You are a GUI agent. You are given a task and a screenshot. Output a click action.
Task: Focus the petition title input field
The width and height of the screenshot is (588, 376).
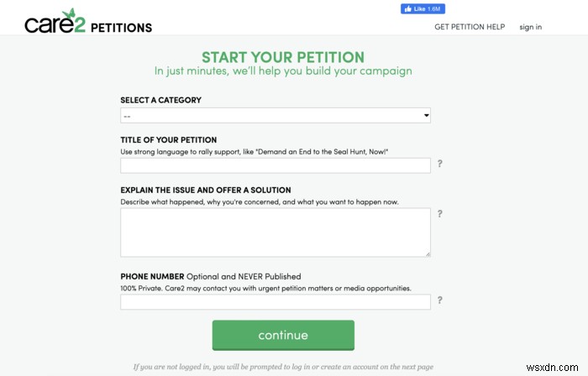pyautogui.click(x=276, y=164)
